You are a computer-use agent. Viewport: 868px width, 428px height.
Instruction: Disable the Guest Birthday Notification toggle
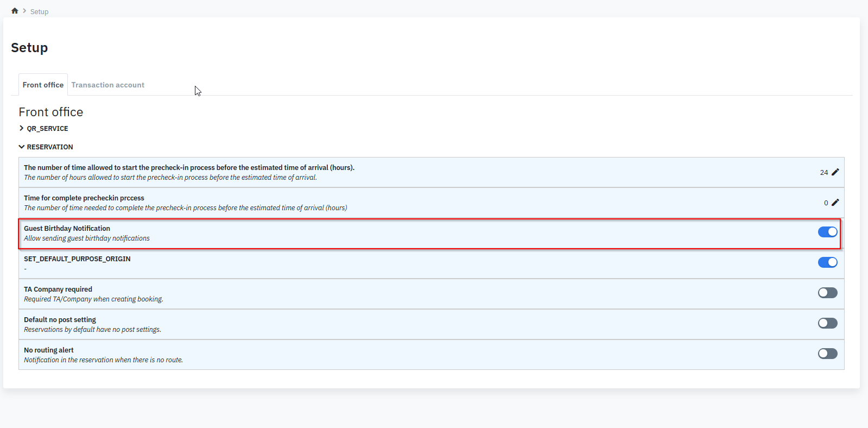click(x=827, y=232)
